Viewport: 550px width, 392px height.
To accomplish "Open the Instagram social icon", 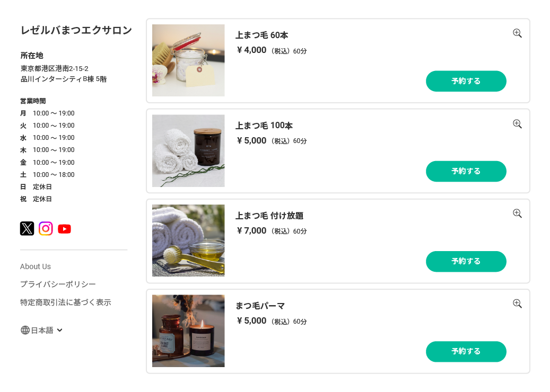I will [46, 228].
